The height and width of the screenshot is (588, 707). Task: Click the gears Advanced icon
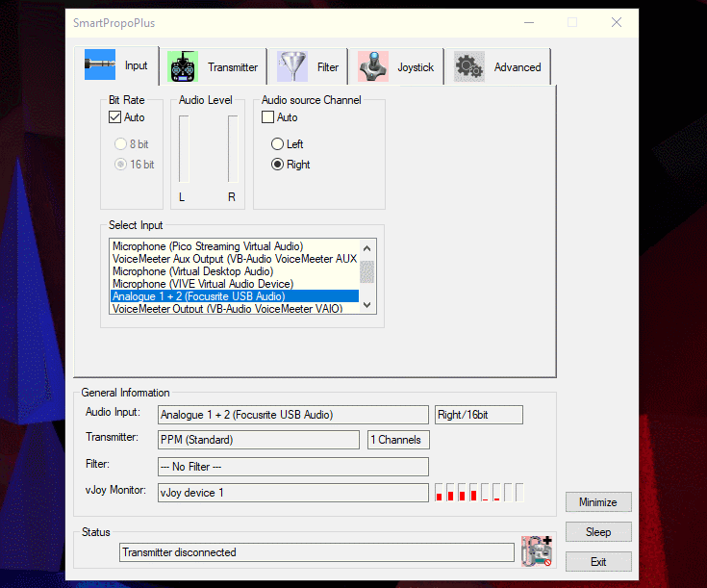pyautogui.click(x=469, y=66)
